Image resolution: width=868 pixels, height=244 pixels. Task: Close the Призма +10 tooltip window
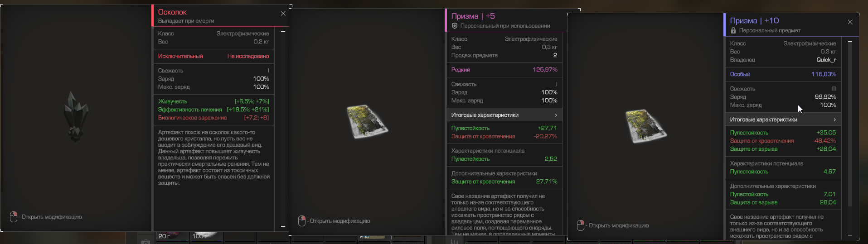[x=850, y=22]
